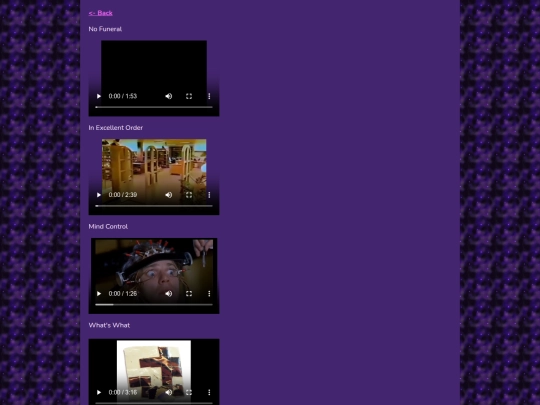
Task: Click the '0:00 / 1:26' time display
Action: point(123,294)
